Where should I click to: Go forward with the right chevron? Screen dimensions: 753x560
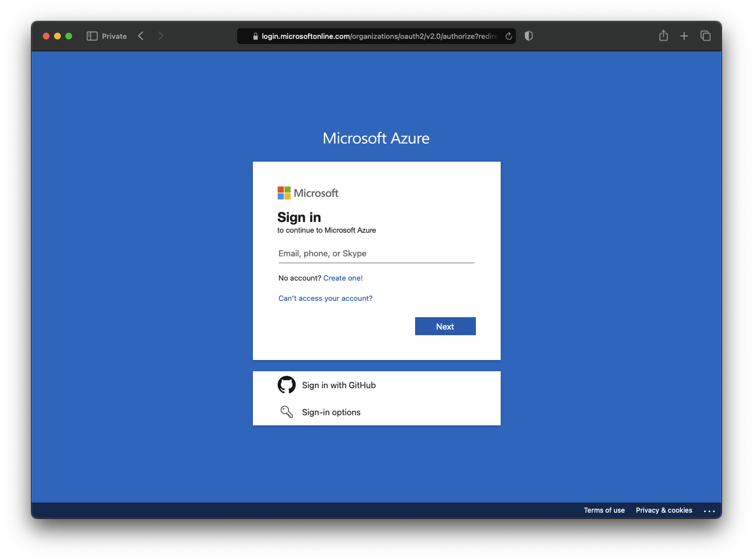coord(161,36)
